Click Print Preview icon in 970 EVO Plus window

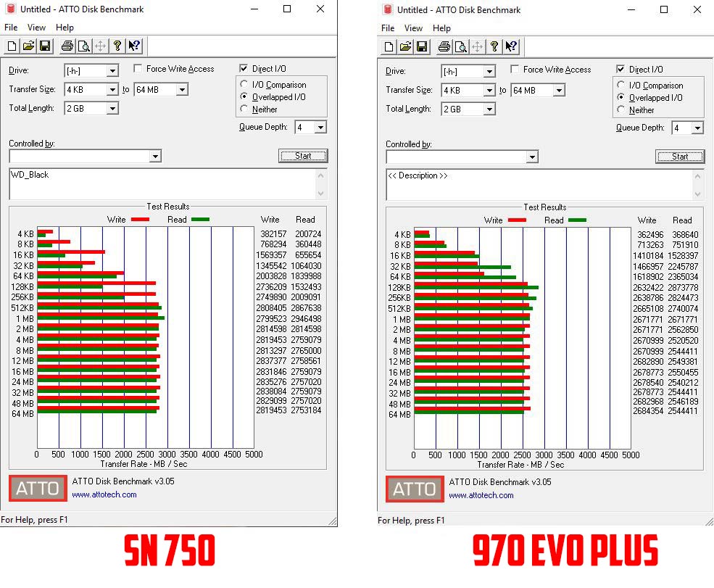click(461, 46)
